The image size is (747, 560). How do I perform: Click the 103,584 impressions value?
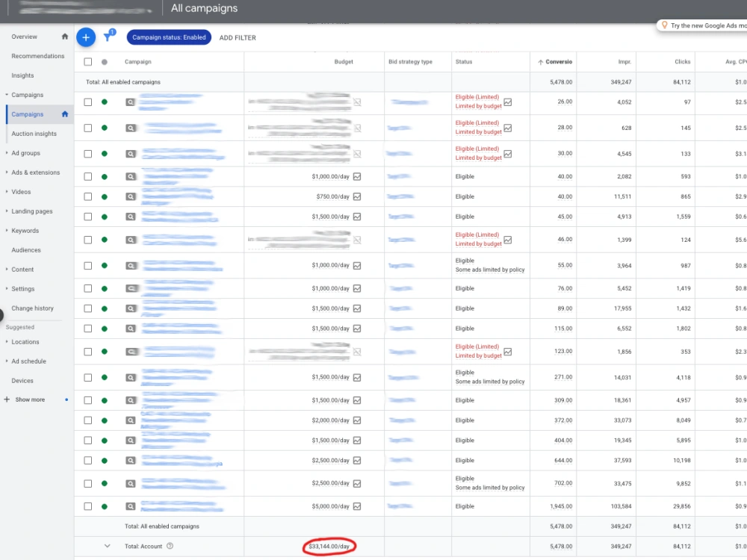pyautogui.click(x=621, y=506)
